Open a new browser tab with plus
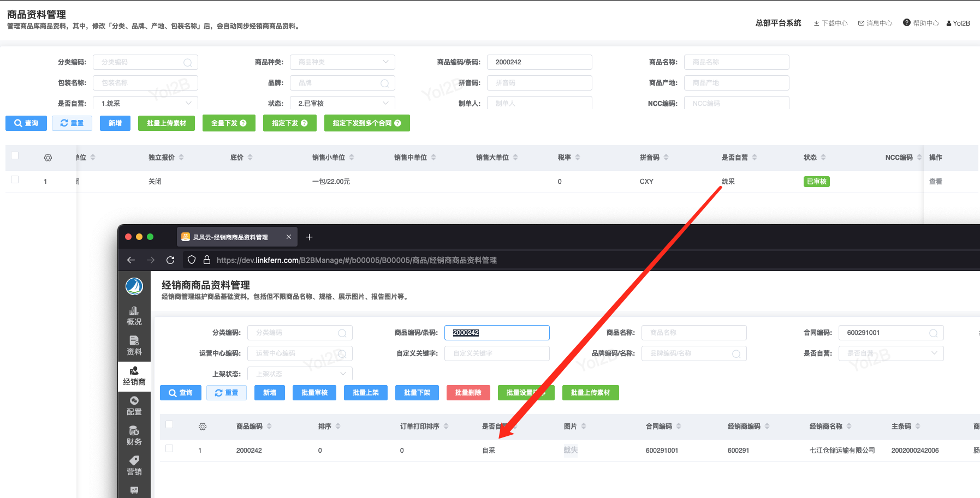Viewport: 980px width, 498px height. [309, 237]
